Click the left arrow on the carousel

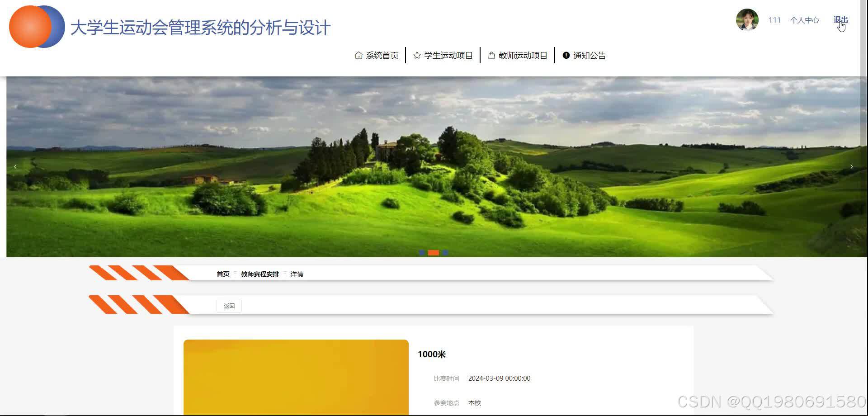pyautogui.click(x=15, y=166)
